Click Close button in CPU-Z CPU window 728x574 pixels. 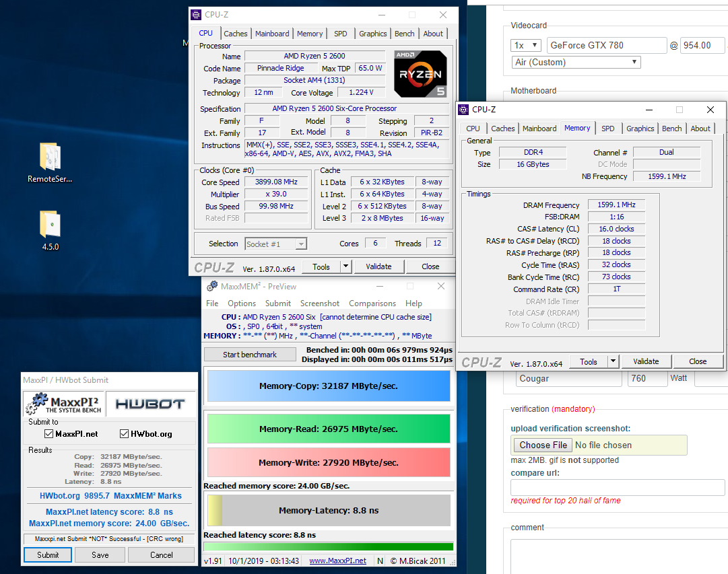(x=430, y=266)
